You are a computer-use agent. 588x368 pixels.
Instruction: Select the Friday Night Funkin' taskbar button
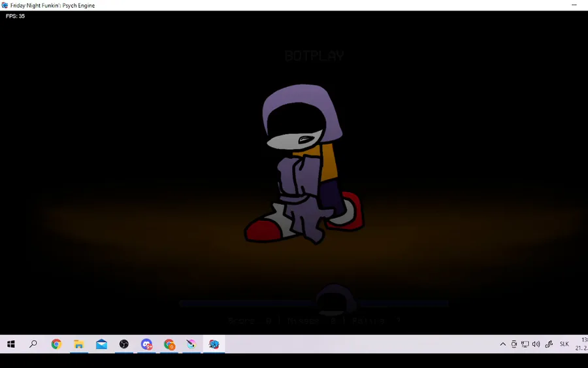[x=214, y=344]
